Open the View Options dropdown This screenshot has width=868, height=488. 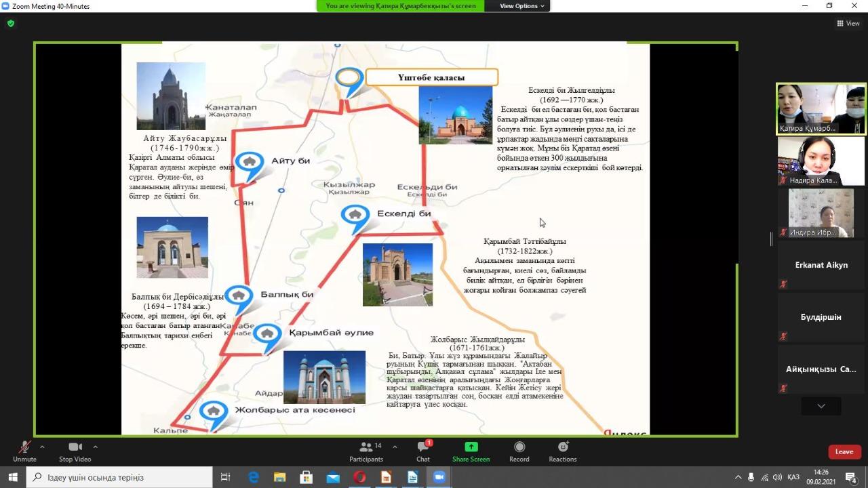521,6
